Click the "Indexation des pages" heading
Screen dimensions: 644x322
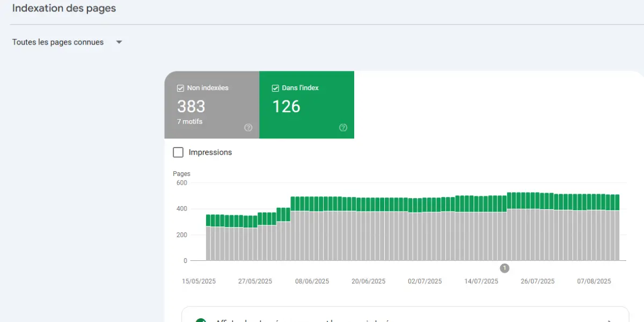point(63,8)
